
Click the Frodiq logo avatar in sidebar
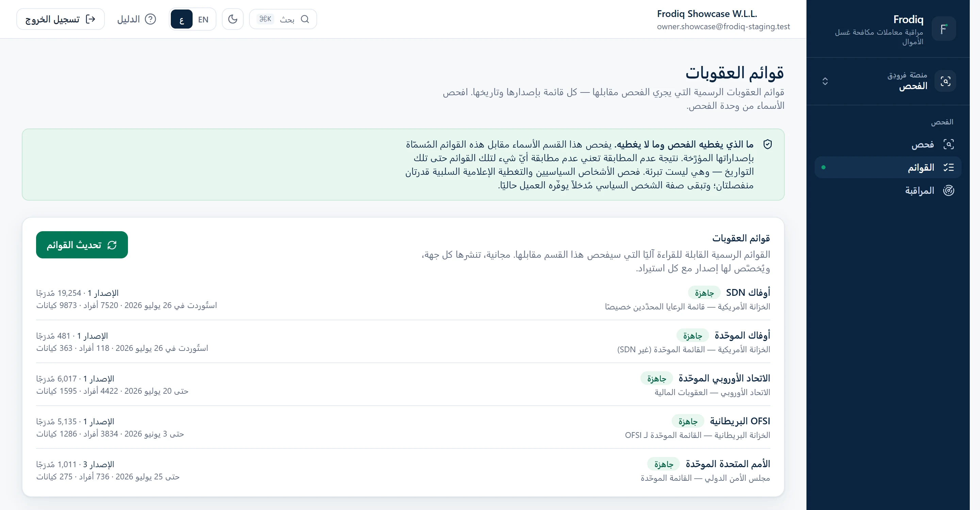coord(944,29)
